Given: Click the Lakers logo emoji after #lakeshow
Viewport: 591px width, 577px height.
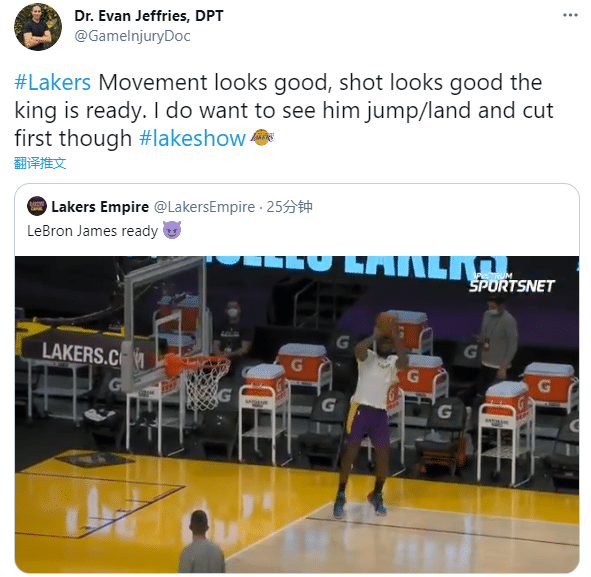Looking at the screenshot, I should click(262, 138).
